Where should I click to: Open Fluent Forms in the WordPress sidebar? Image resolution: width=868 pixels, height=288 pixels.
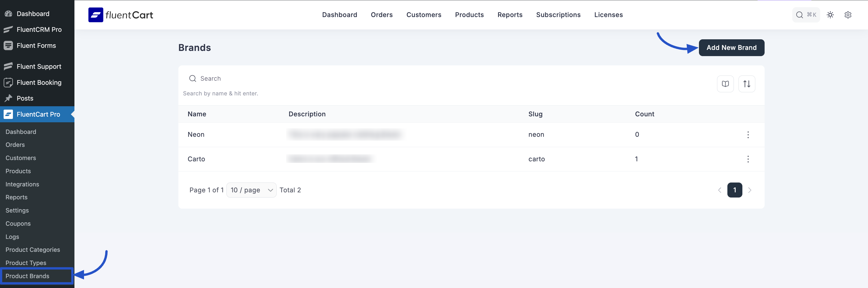[36, 46]
